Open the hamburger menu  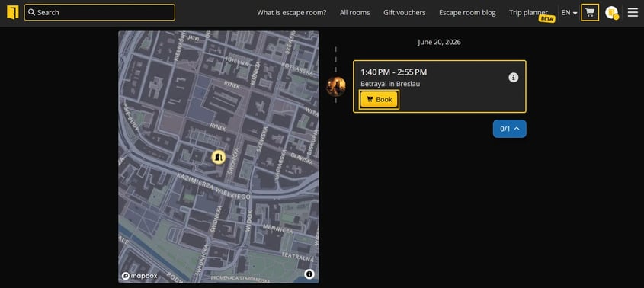633,12
